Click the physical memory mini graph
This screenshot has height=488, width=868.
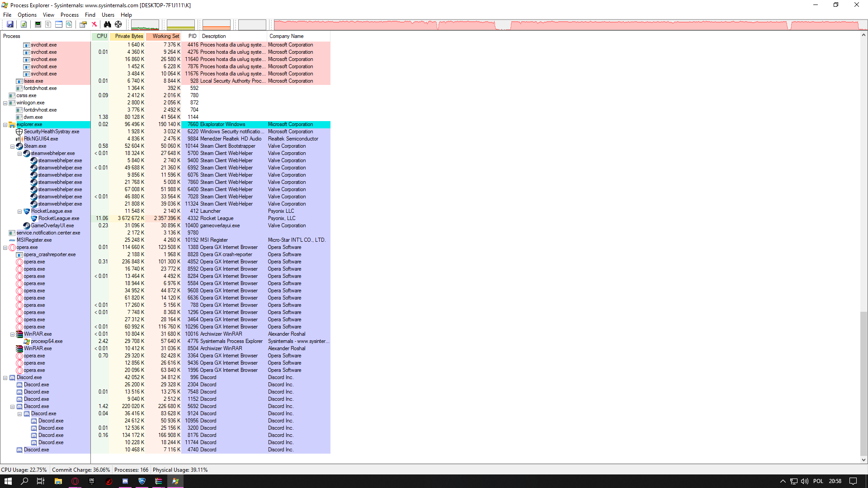point(217,25)
